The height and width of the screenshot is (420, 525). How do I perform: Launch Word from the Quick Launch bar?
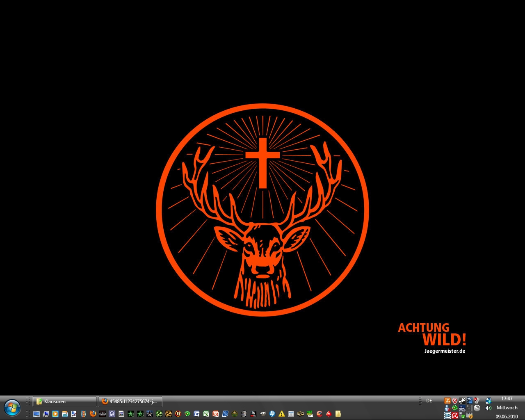coord(196,414)
